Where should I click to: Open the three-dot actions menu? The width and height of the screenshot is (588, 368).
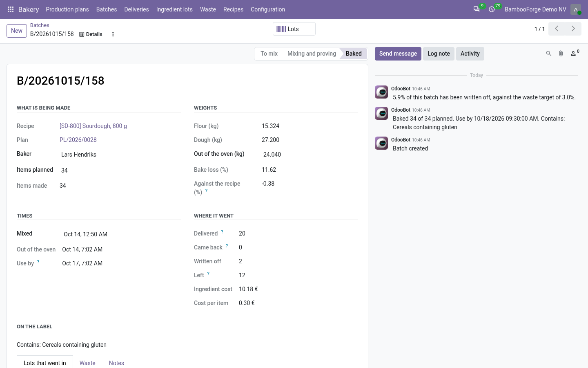pos(113,34)
